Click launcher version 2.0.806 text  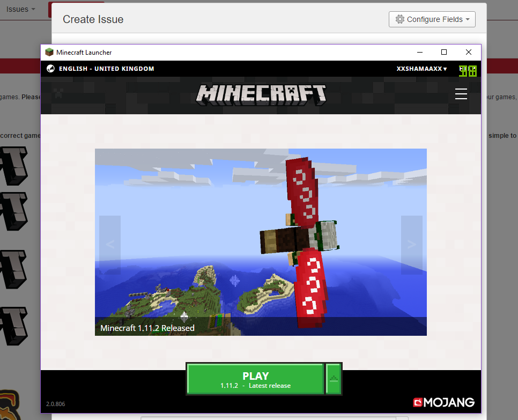click(56, 404)
